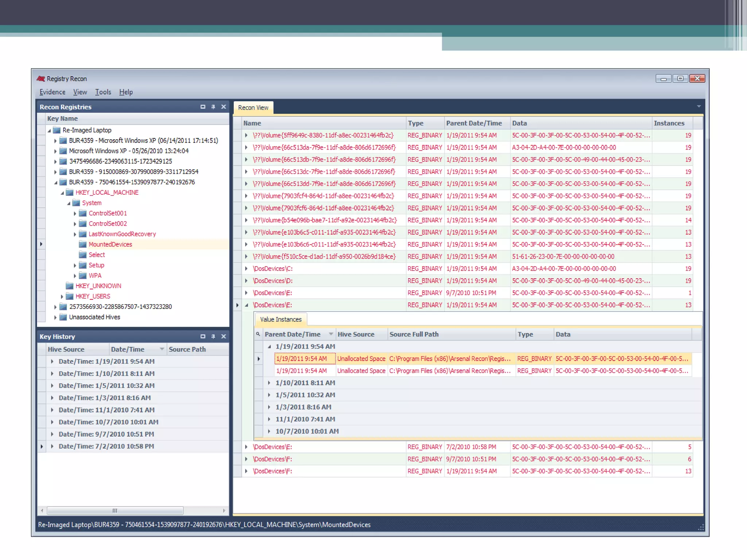747x560 pixels.
Task: Expand the 1/10/2011 8:11 AM instance group
Action: tap(269, 383)
